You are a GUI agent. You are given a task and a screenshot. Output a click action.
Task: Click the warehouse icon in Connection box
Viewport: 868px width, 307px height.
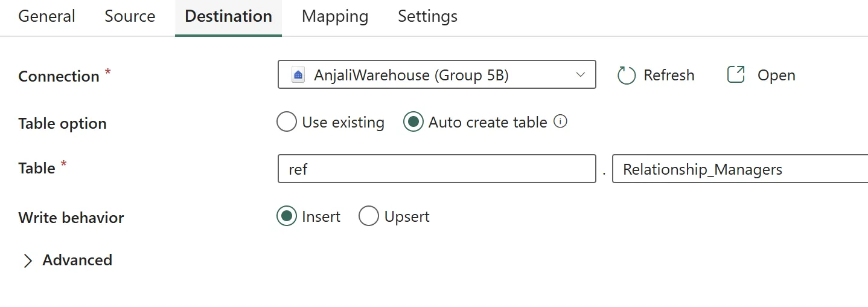[x=298, y=76]
